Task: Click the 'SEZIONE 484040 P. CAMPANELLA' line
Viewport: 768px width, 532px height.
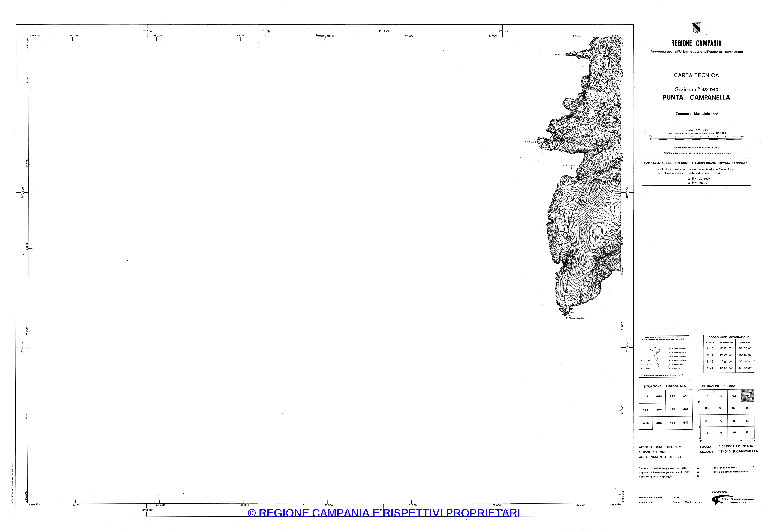Action: pos(729,451)
